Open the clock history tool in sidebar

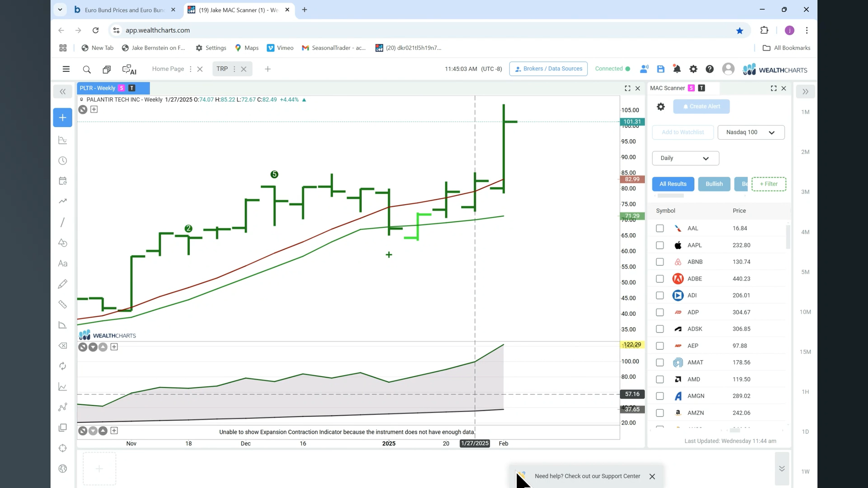click(63, 161)
